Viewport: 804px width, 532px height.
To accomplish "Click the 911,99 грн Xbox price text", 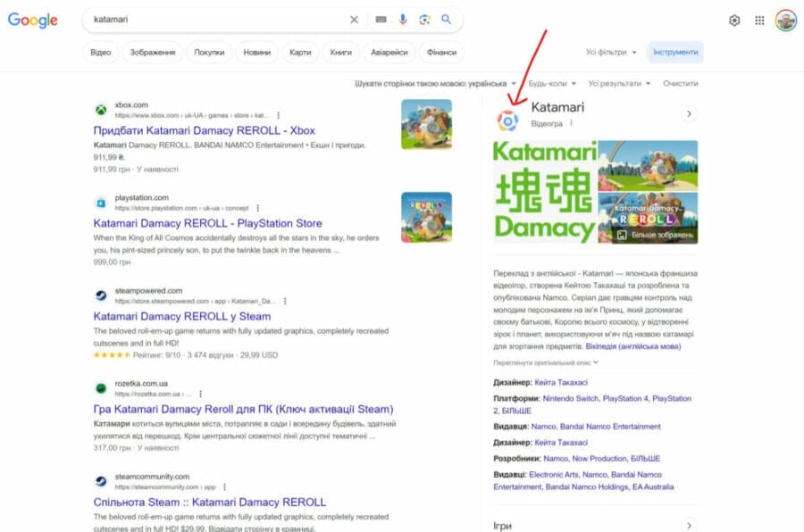I will click(x=112, y=169).
